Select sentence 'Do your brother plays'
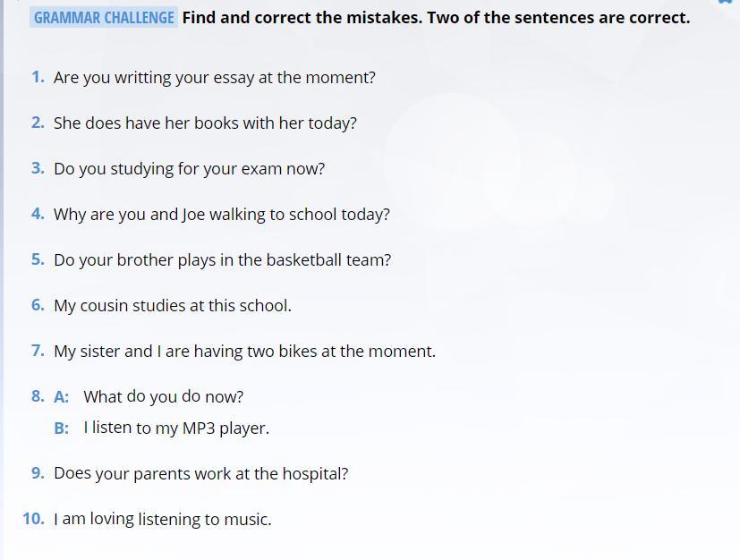Screen dimensions: 740x560 coord(222,260)
